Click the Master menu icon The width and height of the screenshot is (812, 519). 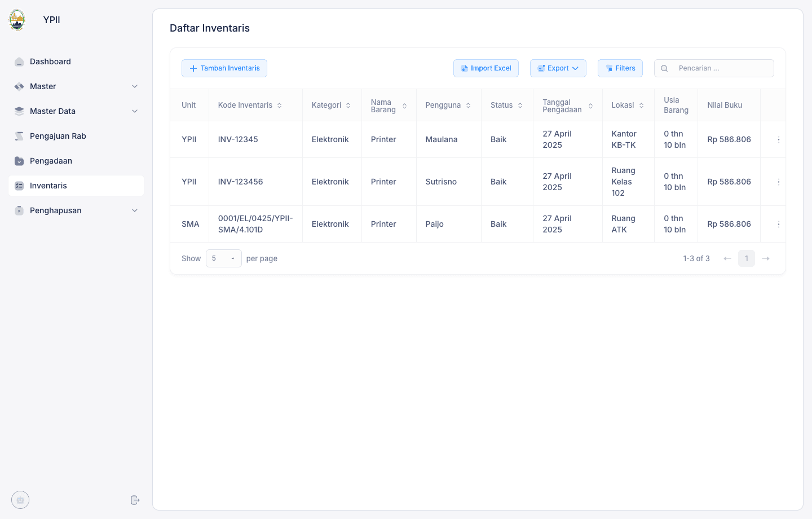coord(19,86)
